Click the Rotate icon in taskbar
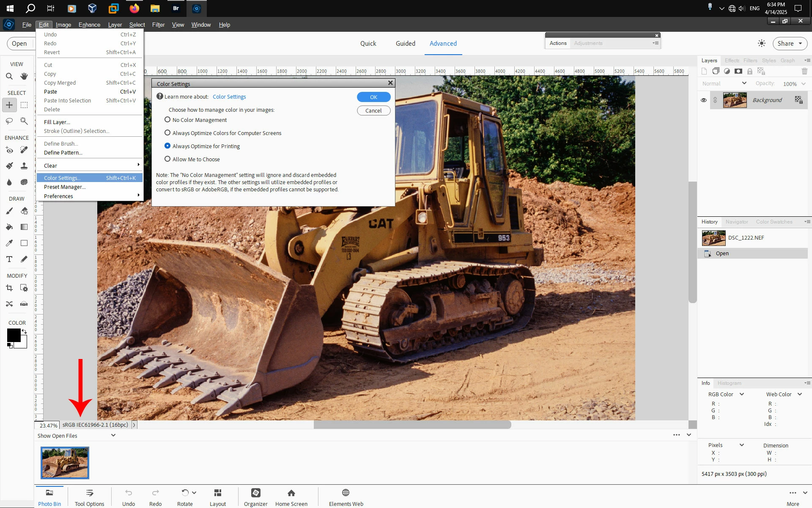Viewport: 812px width, 508px height. point(185,497)
